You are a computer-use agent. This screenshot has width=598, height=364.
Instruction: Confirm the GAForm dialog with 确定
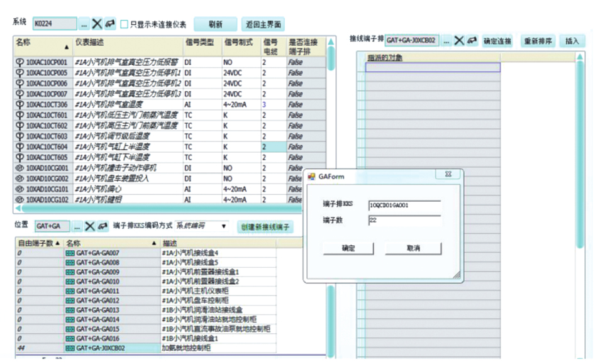click(x=348, y=248)
